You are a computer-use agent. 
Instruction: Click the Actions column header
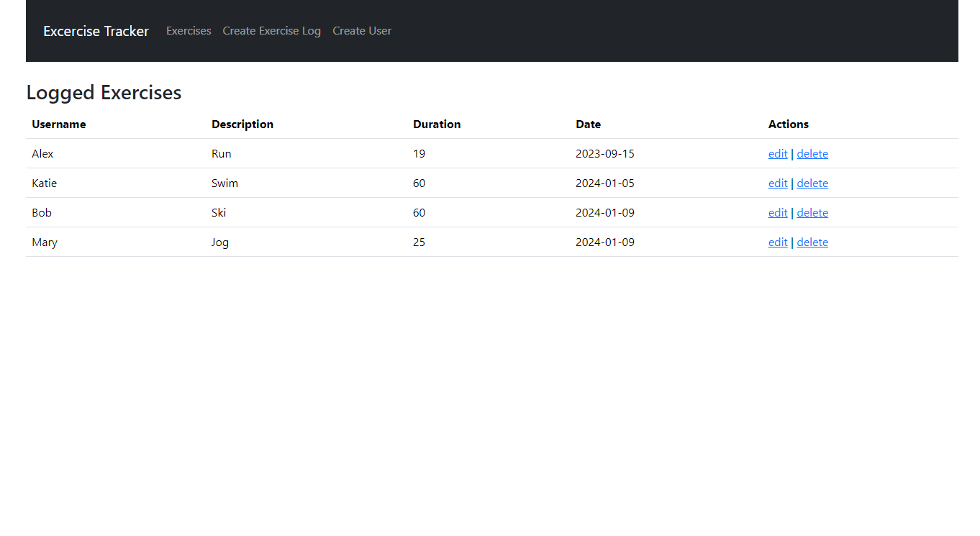[789, 124]
